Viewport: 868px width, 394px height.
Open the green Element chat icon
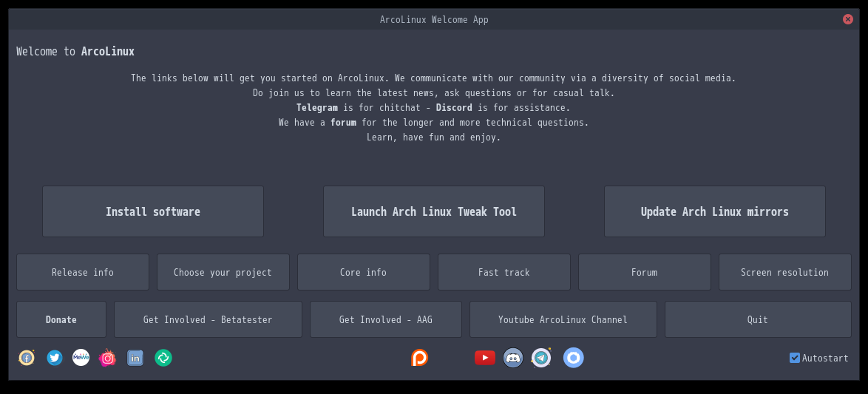pyautogui.click(x=163, y=358)
